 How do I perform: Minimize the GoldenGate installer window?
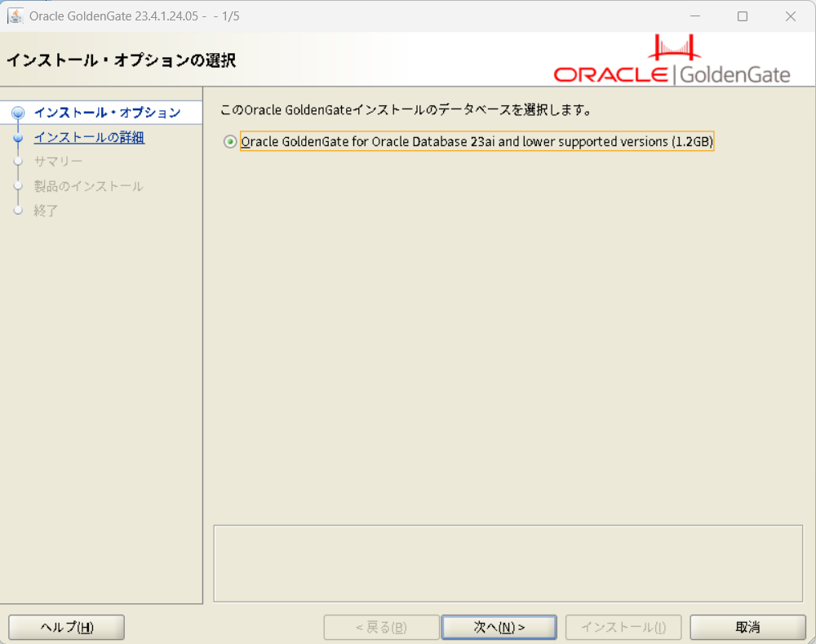click(694, 16)
